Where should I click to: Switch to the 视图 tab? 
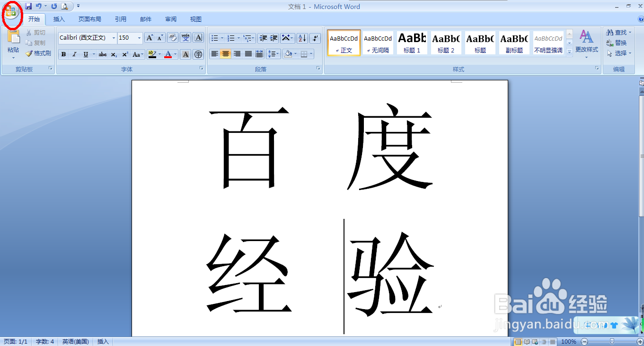click(x=196, y=19)
